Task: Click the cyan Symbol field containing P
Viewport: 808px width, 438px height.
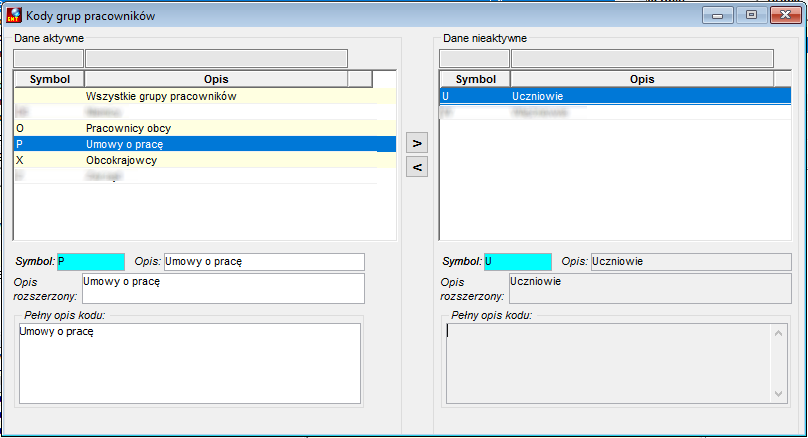Action: [x=91, y=262]
